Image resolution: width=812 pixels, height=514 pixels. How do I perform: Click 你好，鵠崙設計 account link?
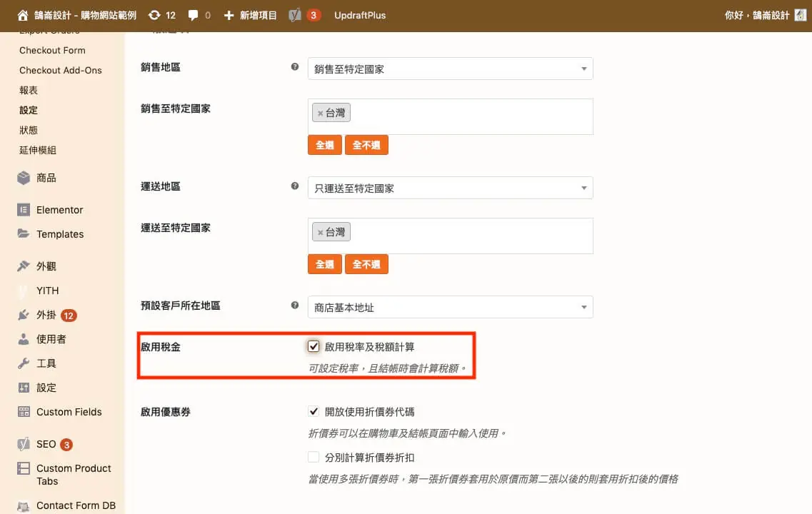pos(756,16)
